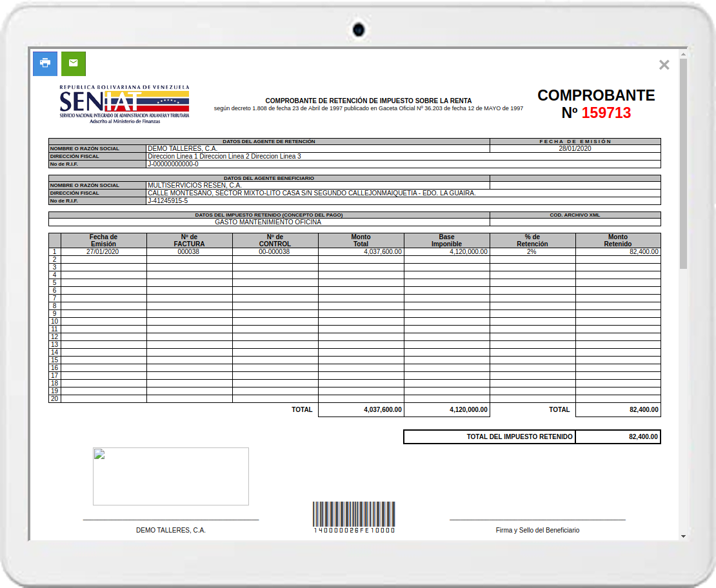Image resolution: width=716 pixels, height=588 pixels.
Task: Click row 1 Monto Total 4,037,600.00
Action: point(383,251)
